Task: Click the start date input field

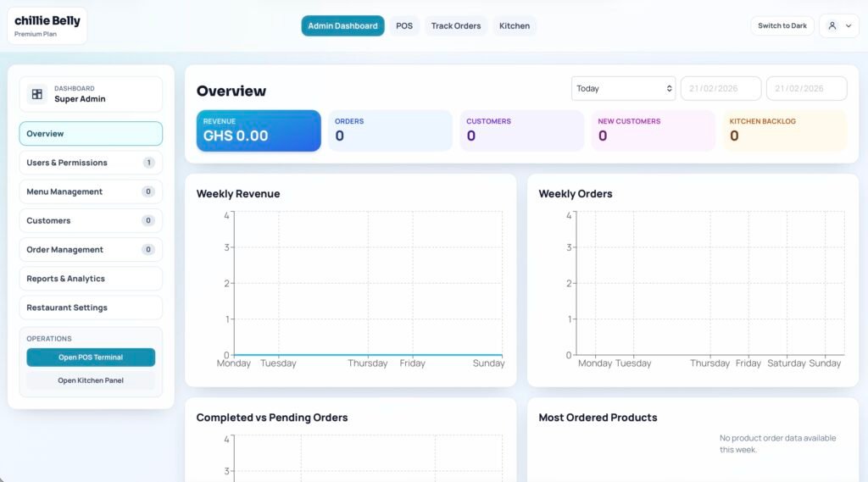Action: click(721, 88)
